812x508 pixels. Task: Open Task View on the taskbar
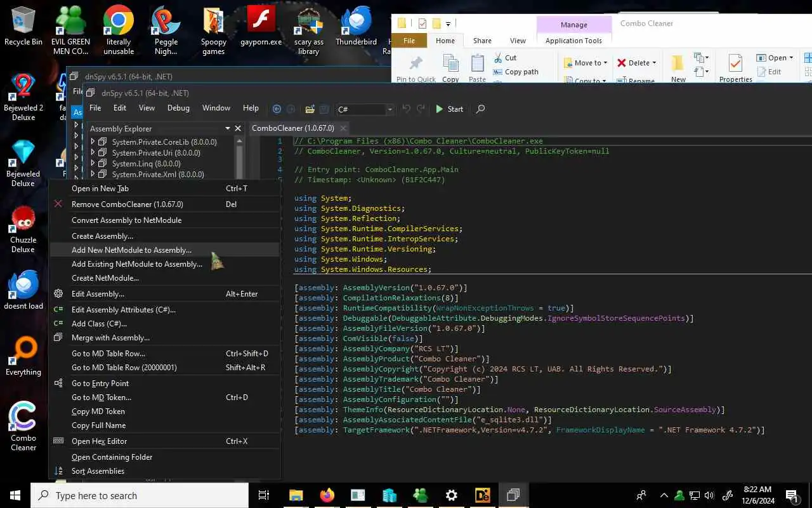point(264,495)
